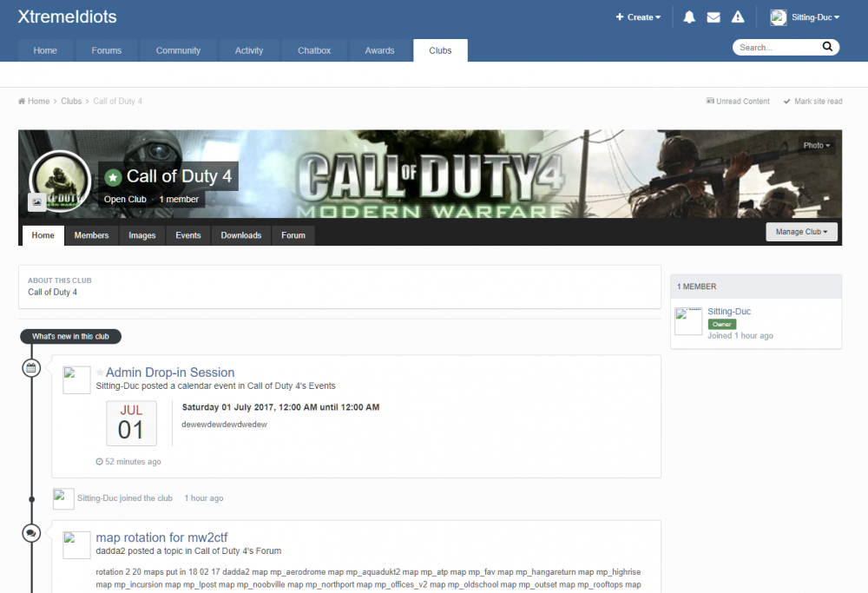Click the speech bubble topic timeline icon
This screenshot has height=593, width=868.
[31, 533]
